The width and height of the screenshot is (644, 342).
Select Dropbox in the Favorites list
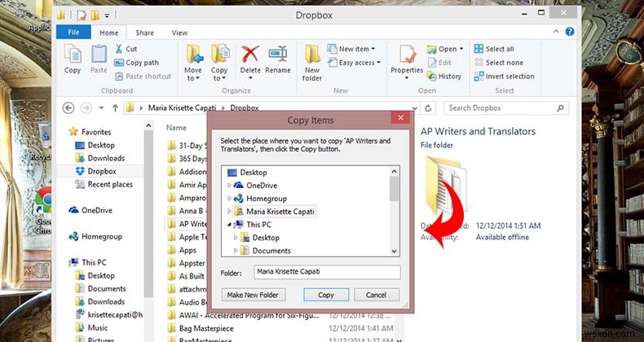(96, 172)
